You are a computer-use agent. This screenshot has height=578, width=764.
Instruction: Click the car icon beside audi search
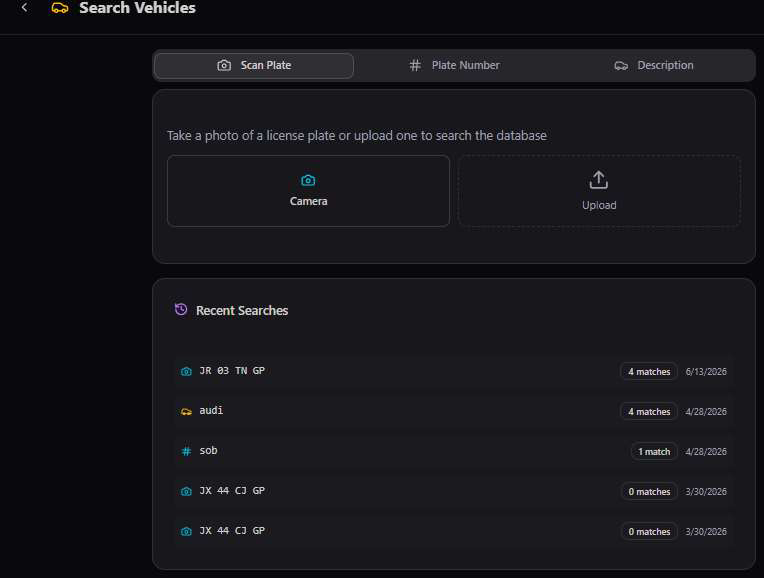pyautogui.click(x=186, y=412)
